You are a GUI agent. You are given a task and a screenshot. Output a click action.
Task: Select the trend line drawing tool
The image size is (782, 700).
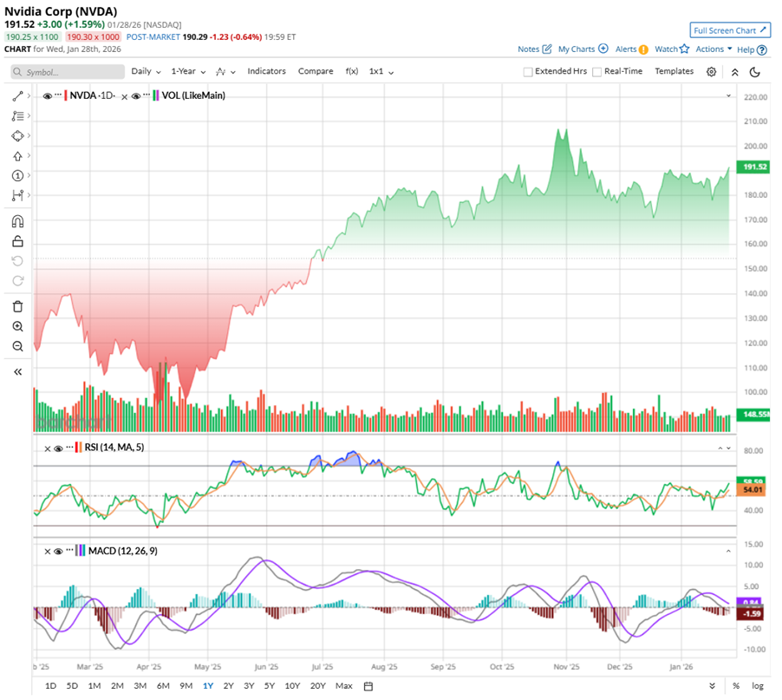[17, 95]
